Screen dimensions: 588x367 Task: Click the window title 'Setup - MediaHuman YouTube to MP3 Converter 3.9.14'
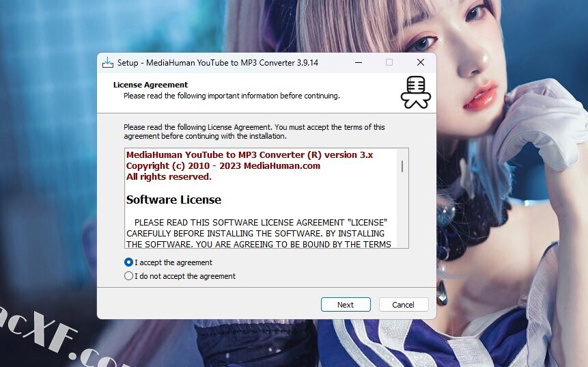[x=217, y=63]
